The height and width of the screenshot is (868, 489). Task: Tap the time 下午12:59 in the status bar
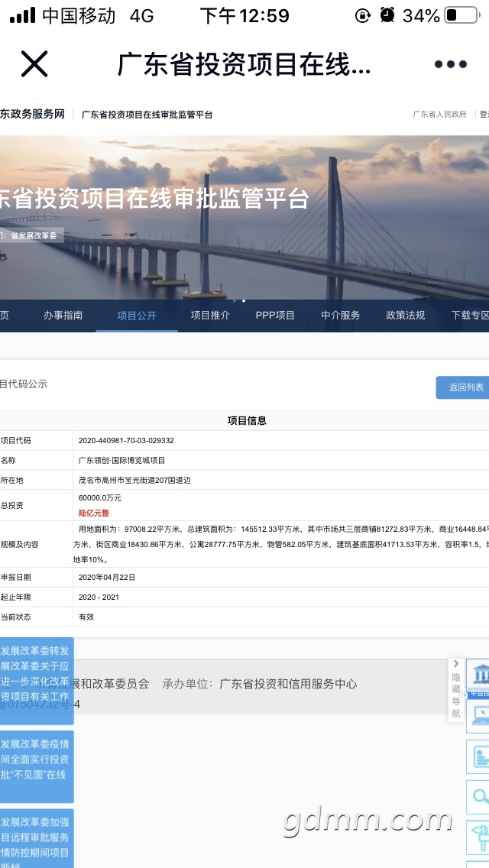coord(244,15)
